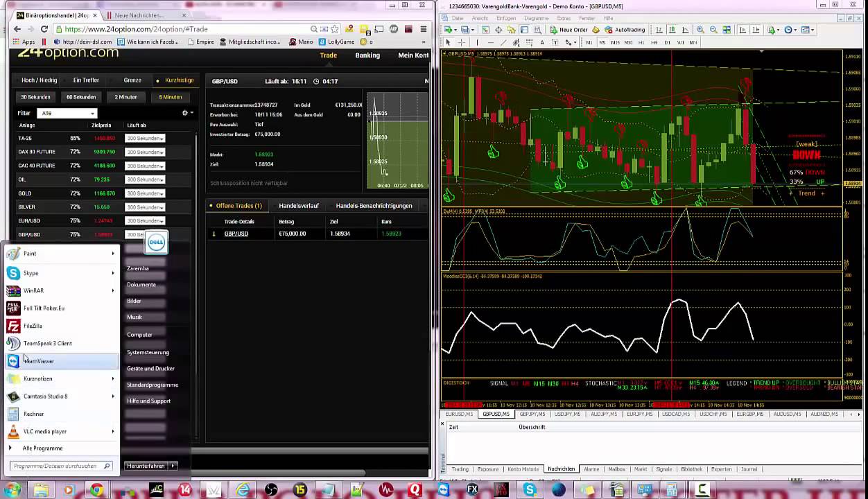Click the Windows Start orb

[x=12, y=490]
